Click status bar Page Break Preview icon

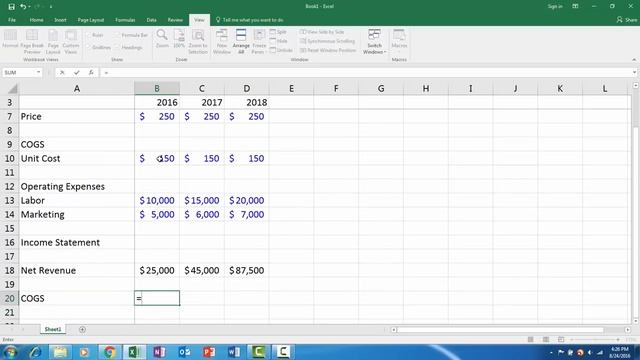click(x=561, y=340)
